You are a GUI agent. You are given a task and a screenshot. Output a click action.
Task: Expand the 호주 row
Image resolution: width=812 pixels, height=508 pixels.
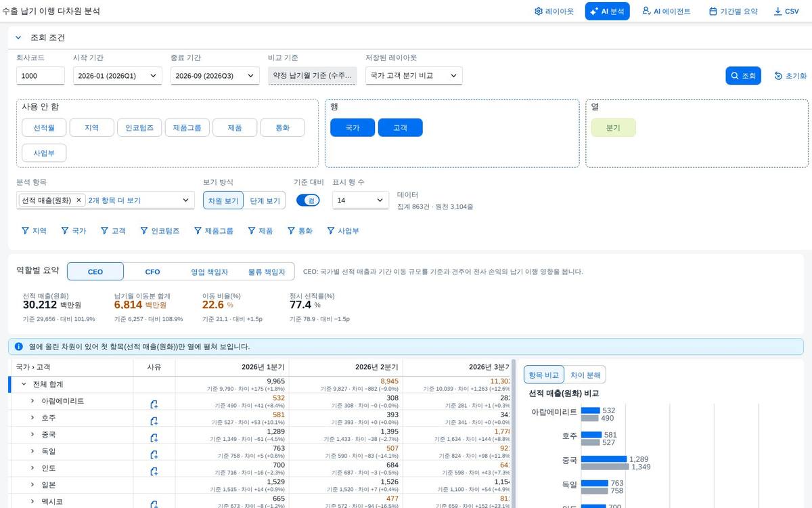coord(32,418)
